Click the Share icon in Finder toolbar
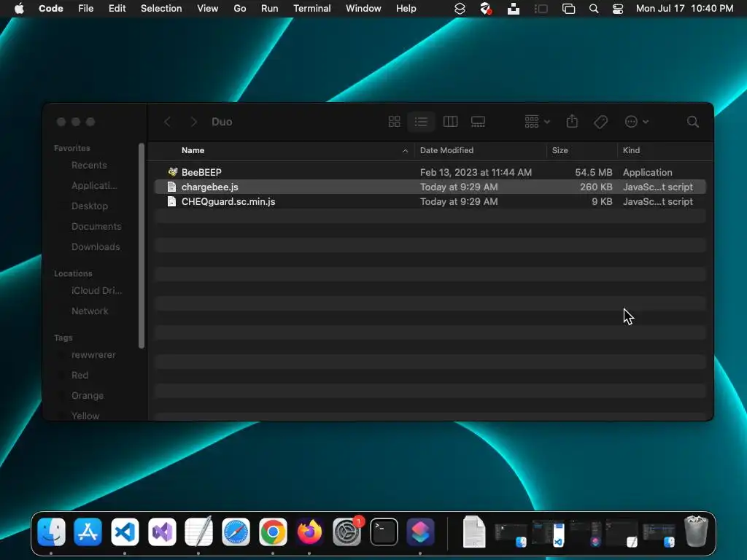The height and width of the screenshot is (560, 747). tap(572, 122)
